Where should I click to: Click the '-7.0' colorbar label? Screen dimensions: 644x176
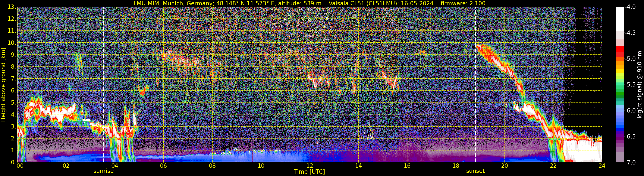click(630, 163)
